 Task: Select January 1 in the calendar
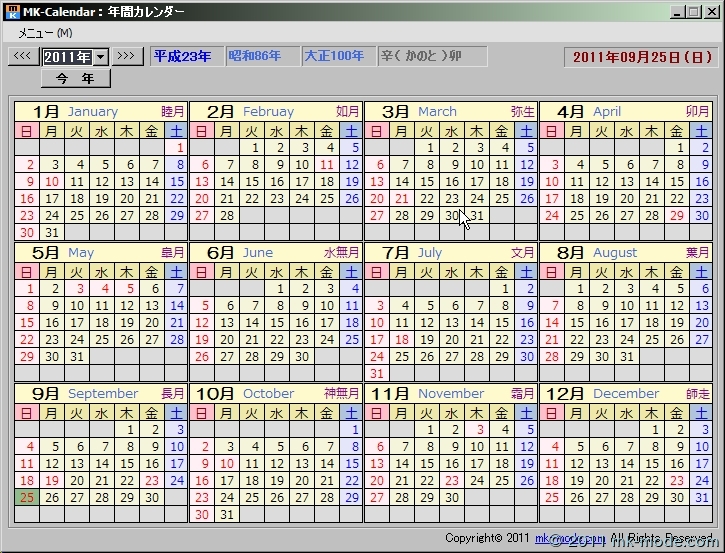point(176,147)
